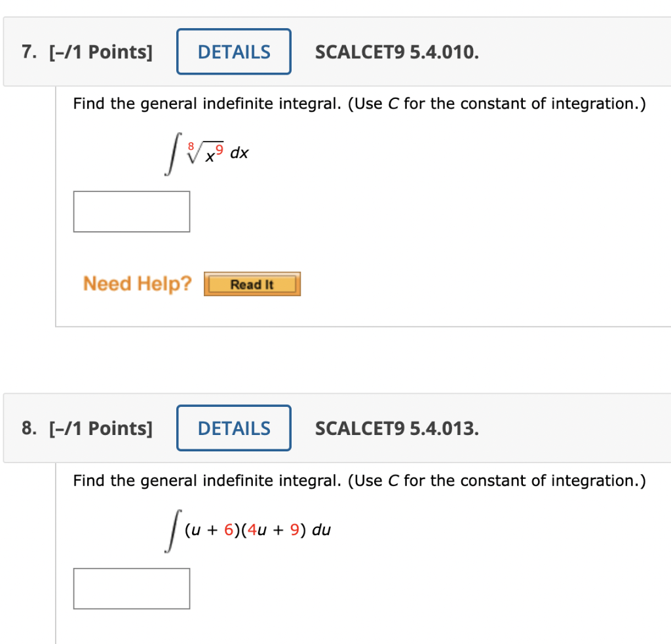Open DETAILS for question 8
671x644 pixels.
click(233, 428)
